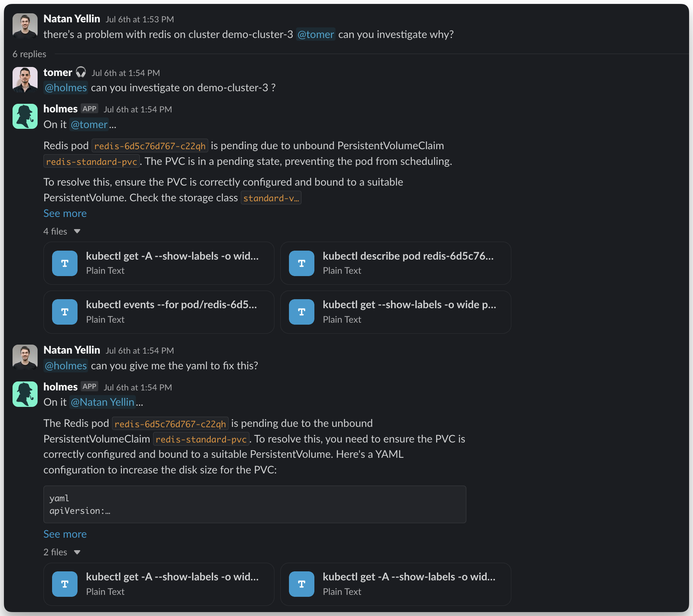Open the kubectl describe pod file icon
Viewport: 693px width, 616px height.
point(301,264)
